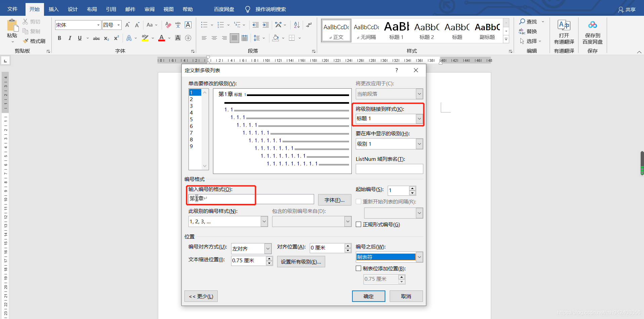Image resolution: width=644 pixels, height=319 pixels.
Task: Decrease indent in the paragraph group
Action: point(256,25)
